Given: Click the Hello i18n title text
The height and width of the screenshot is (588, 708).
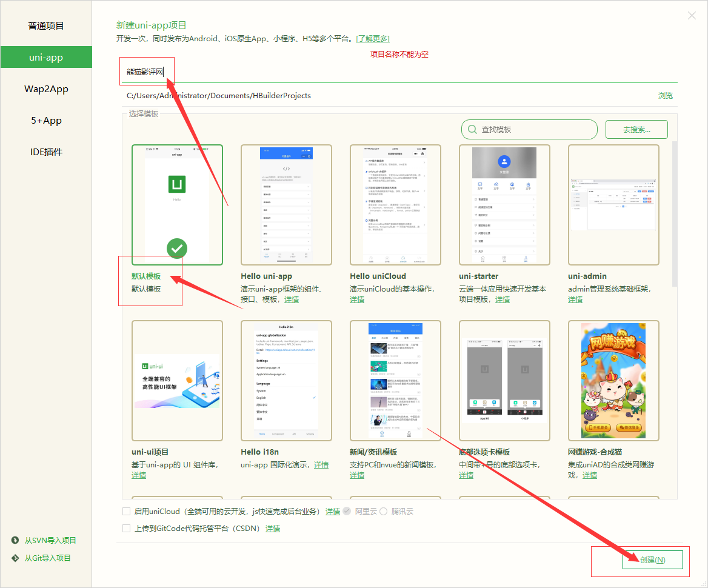Looking at the screenshot, I should point(259,452).
